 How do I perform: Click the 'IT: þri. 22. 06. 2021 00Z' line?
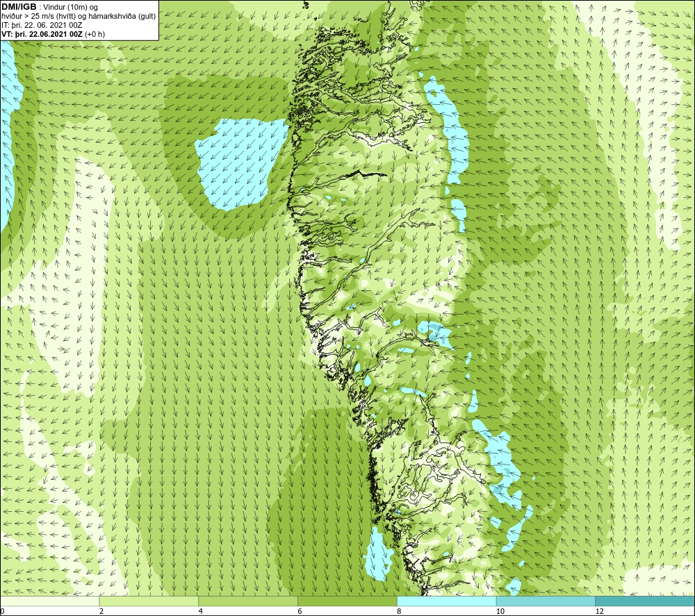tap(42, 25)
